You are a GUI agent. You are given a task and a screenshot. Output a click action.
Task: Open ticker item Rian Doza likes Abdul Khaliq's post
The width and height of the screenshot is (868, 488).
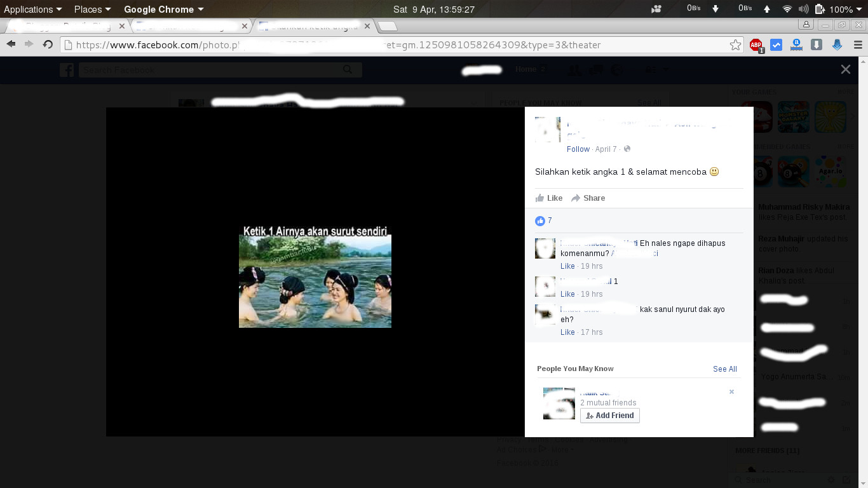point(797,275)
